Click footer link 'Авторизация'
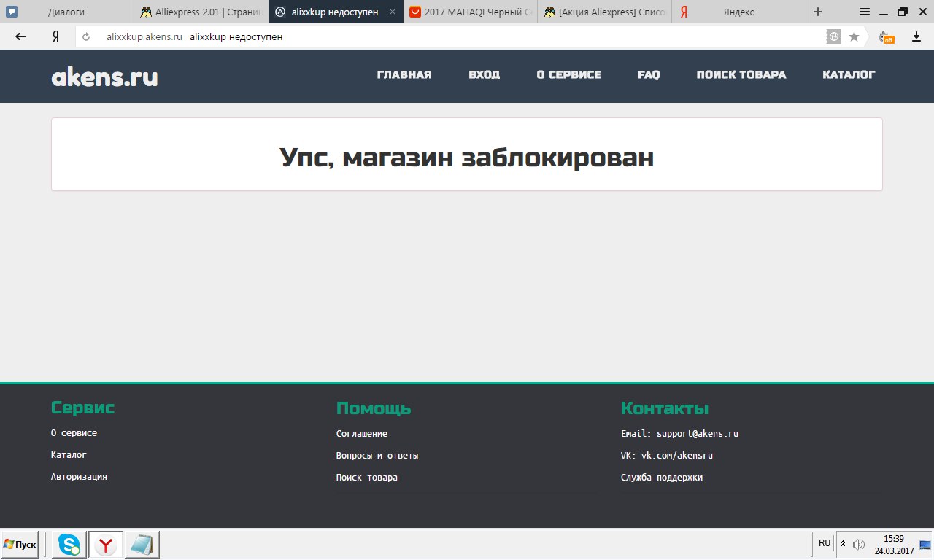This screenshot has height=560, width=934. tap(79, 476)
